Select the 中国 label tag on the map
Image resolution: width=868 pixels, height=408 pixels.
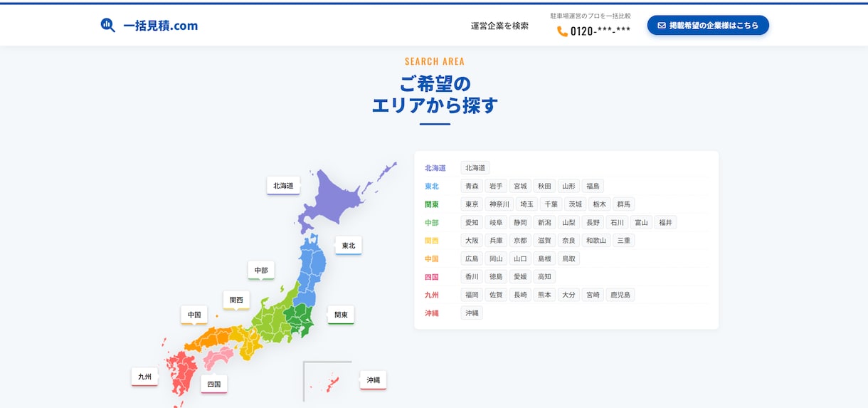pos(194,314)
